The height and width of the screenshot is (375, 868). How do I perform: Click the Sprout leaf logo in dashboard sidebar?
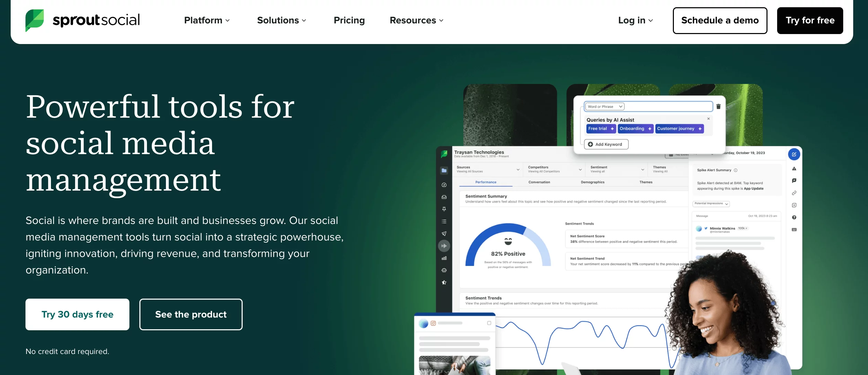click(444, 154)
